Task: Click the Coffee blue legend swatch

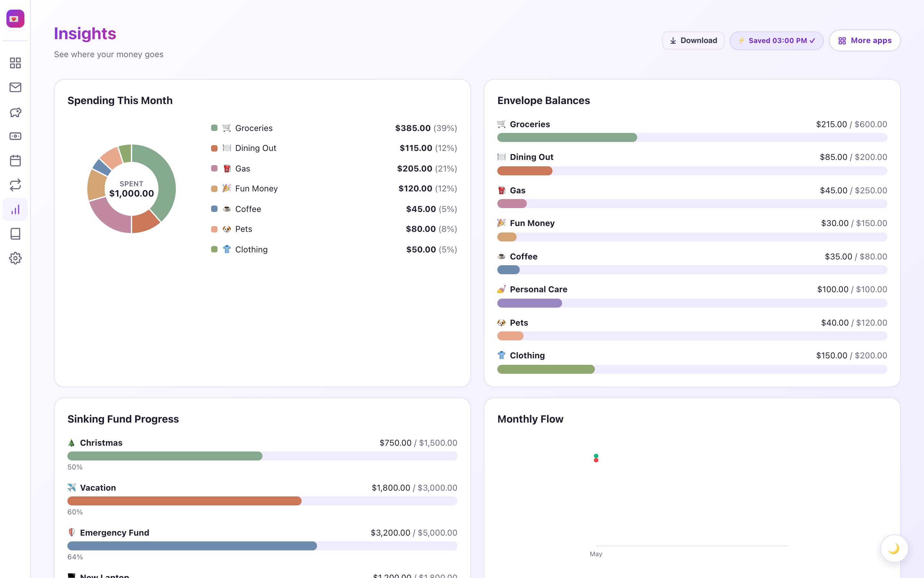Action: coord(214,209)
